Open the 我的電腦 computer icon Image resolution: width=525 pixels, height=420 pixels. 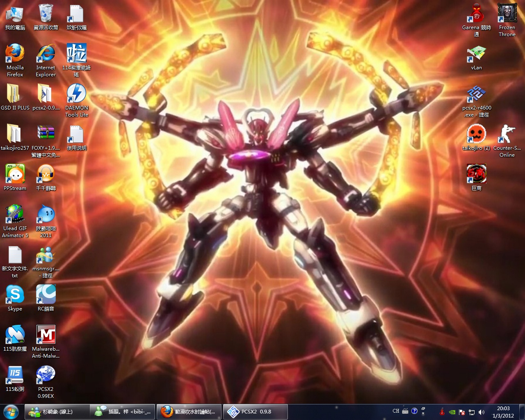[x=15, y=17]
